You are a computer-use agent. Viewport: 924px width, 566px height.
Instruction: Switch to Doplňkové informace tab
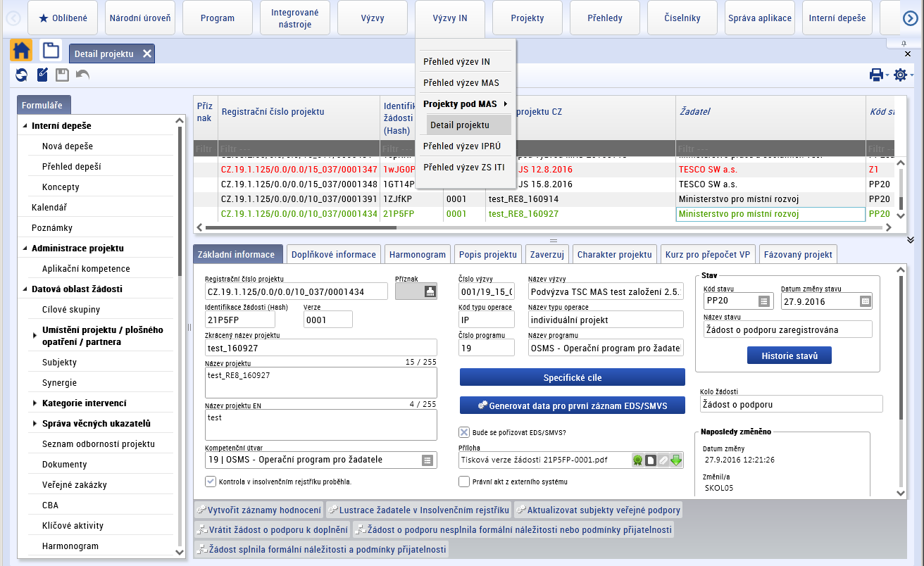tap(334, 254)
